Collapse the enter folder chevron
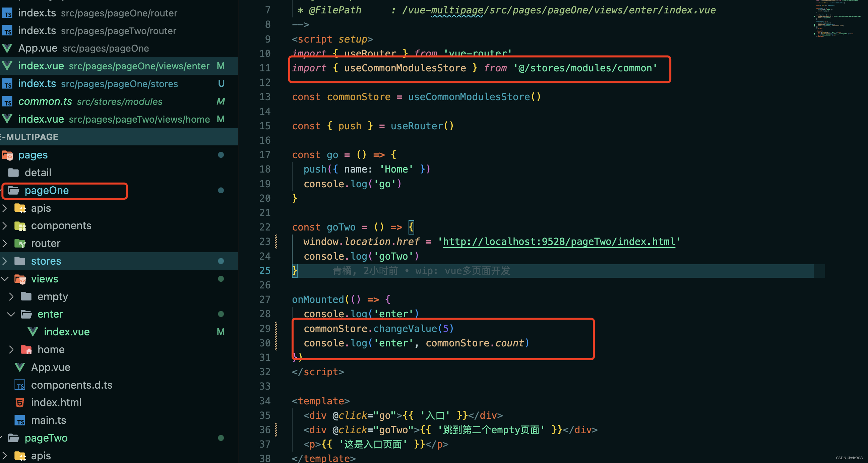Screen dimensions: 868x463 [x=11, y=314]
